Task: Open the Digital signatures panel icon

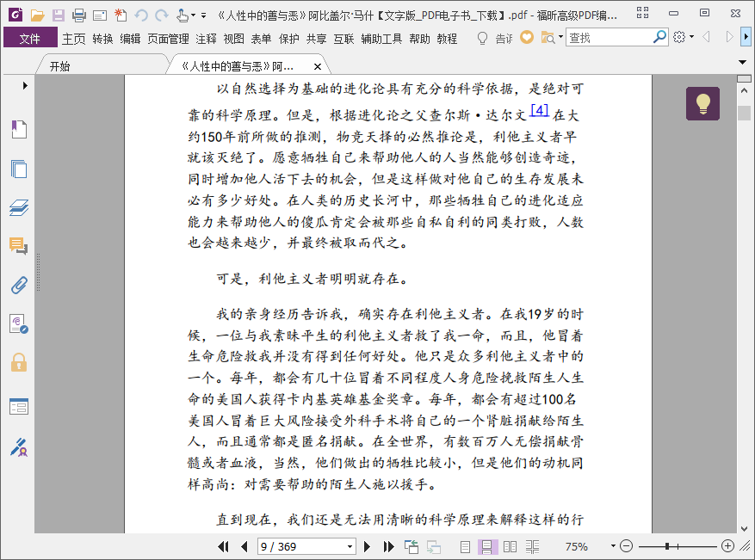Action: pos(19,323)
